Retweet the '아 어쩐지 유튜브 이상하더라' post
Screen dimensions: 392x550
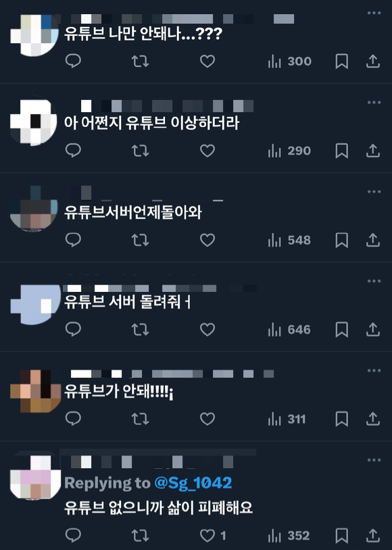(x=140, y=151)
